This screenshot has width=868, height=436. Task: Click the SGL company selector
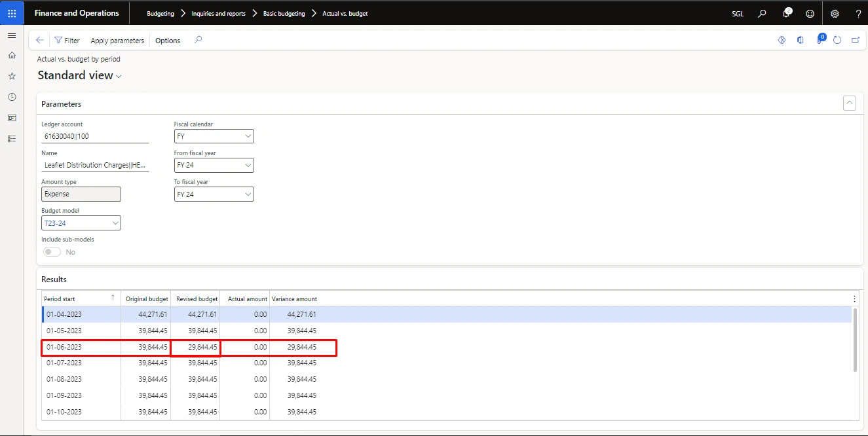point(737,13)
